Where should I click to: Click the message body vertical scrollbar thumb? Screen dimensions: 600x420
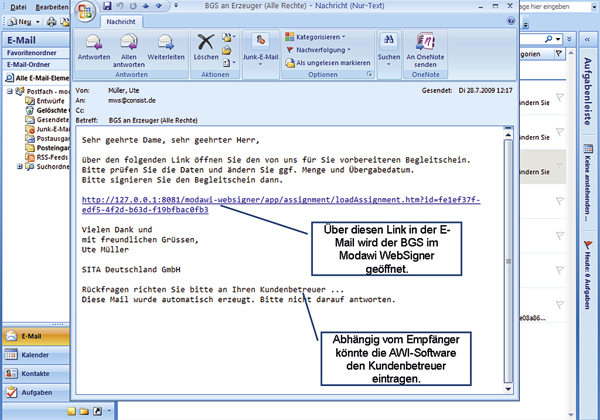pyautogui.click(x=508, y=261)
